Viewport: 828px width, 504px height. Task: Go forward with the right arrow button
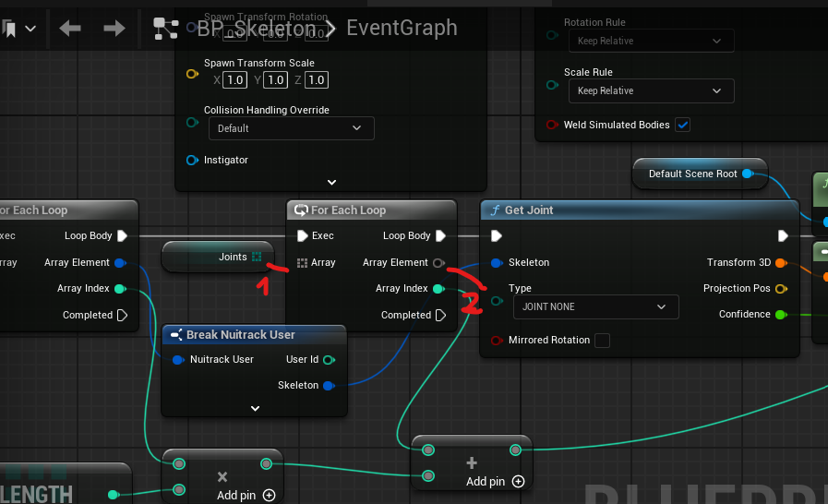coord(114,28)
